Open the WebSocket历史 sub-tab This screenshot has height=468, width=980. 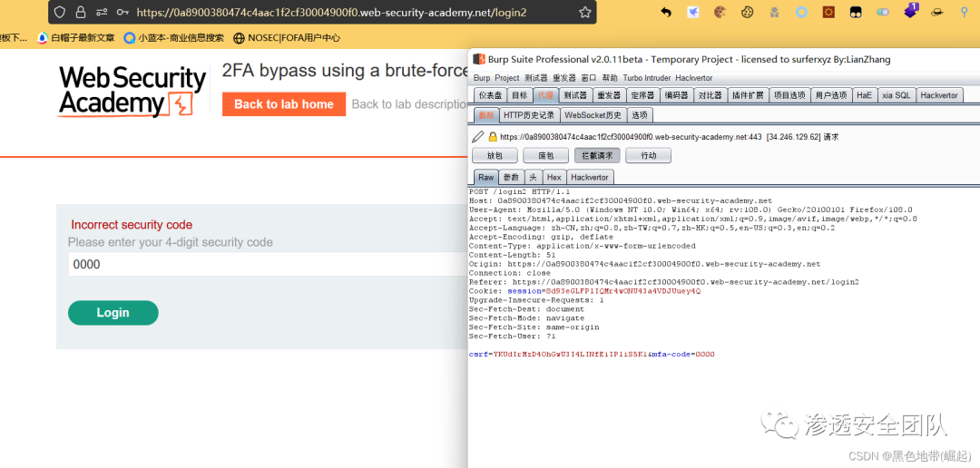tap(593, 115)
